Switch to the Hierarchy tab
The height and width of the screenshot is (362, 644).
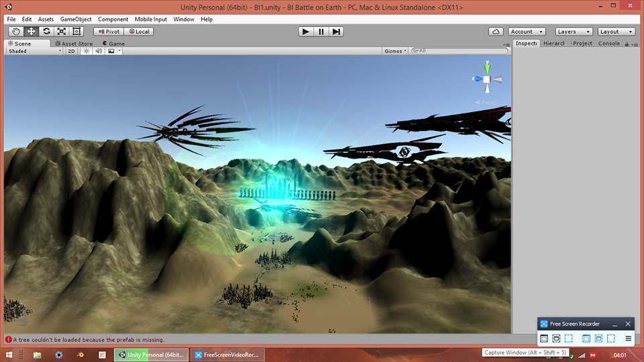click(x=553, y=44)
